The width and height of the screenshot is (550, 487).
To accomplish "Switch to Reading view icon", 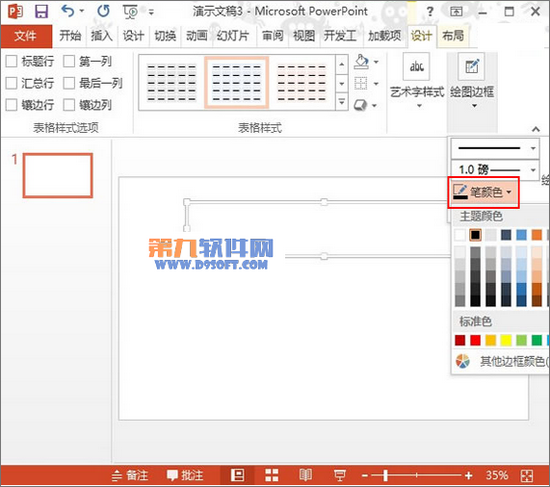I will [306, 475].
